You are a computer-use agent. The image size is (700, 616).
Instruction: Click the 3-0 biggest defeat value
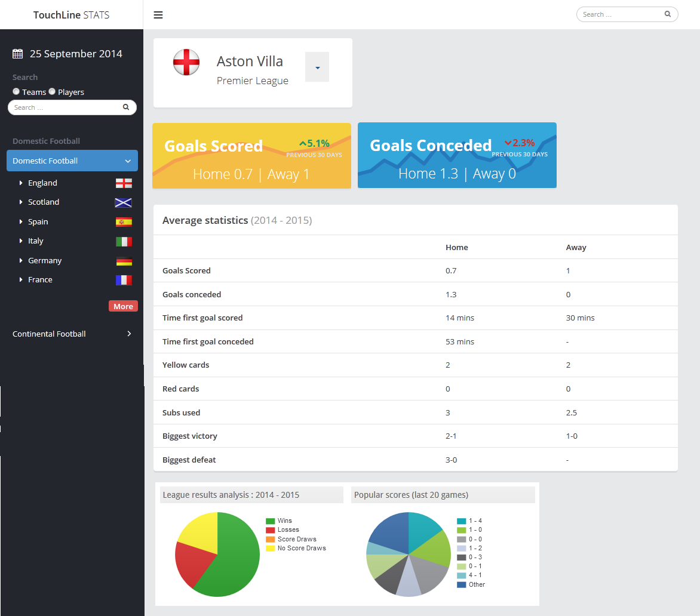(x=452, y=460)
